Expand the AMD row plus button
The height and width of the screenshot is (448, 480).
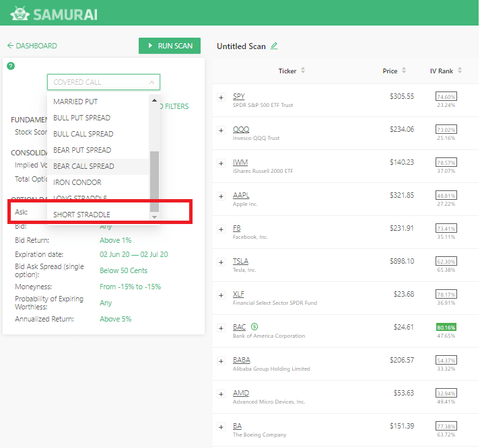click(221, 394)
